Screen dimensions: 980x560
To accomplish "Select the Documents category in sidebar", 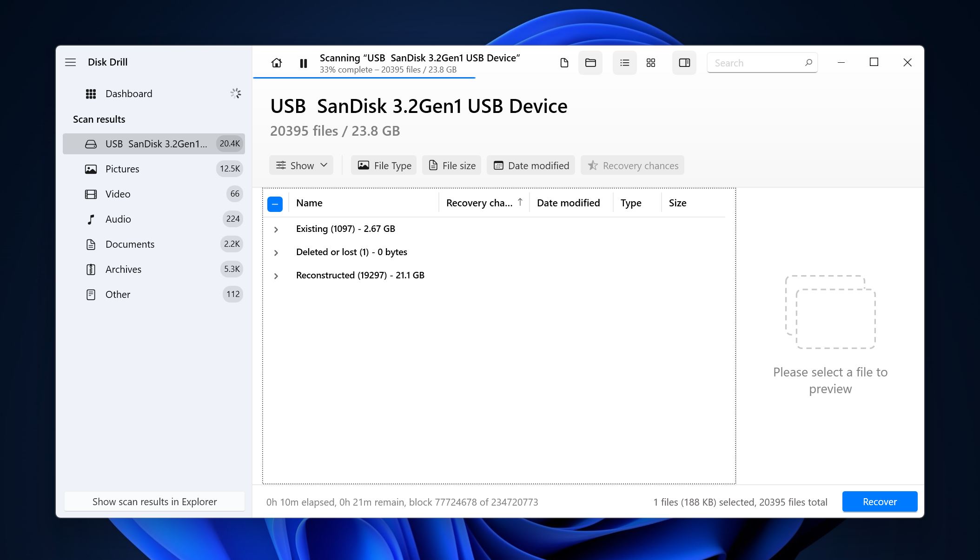I will pos(130,244).
